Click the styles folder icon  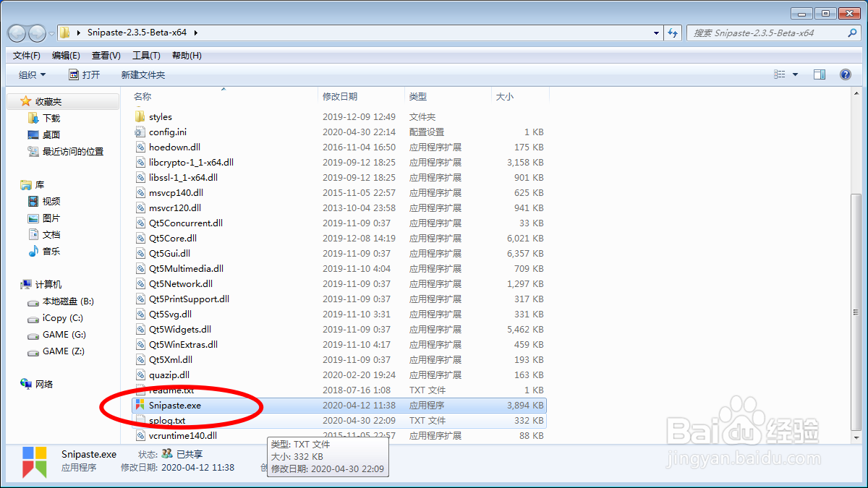(140, 116)
